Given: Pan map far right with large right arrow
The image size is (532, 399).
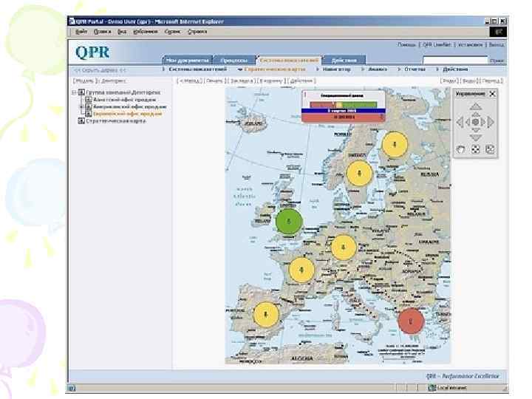Looking at the screenshot, I should click(491, 122).
